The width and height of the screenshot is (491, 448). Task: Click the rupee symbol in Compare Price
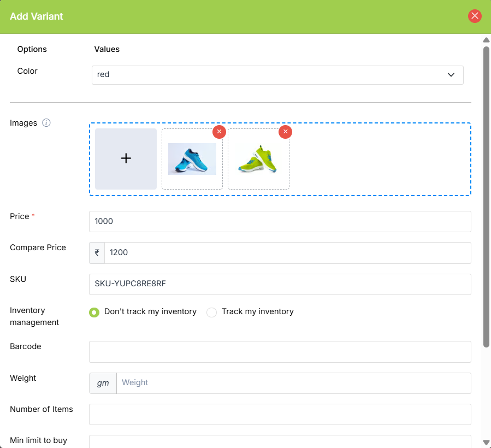click(x=97, y=253)
